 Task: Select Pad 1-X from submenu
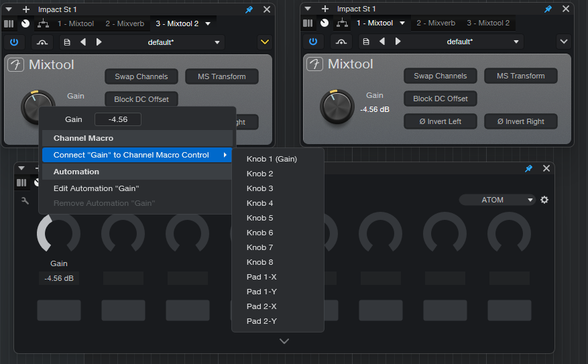(x=278, y=277)
